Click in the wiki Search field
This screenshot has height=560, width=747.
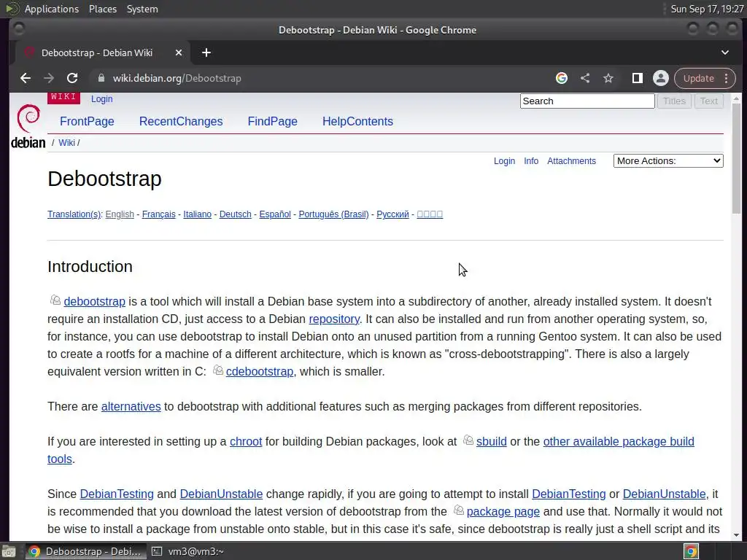(x=587, y=101)
